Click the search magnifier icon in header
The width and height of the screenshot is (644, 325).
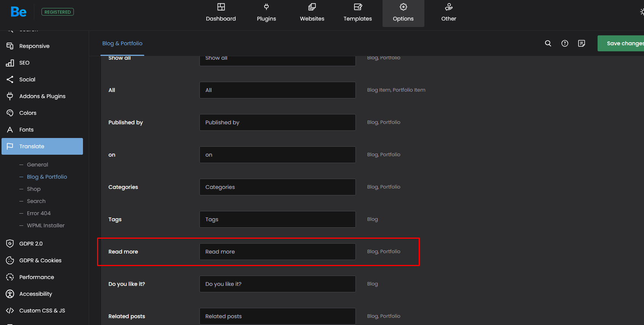pos(548,43)
